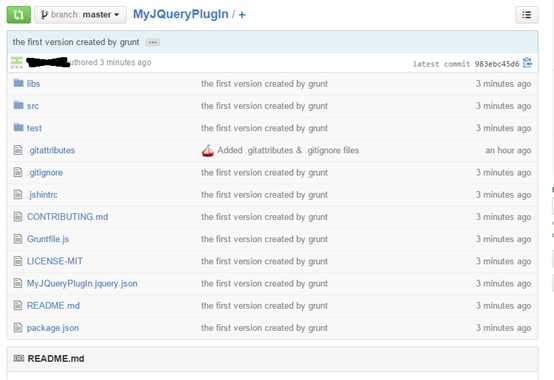Click the README.md file row icon

(x=18, y=305)
